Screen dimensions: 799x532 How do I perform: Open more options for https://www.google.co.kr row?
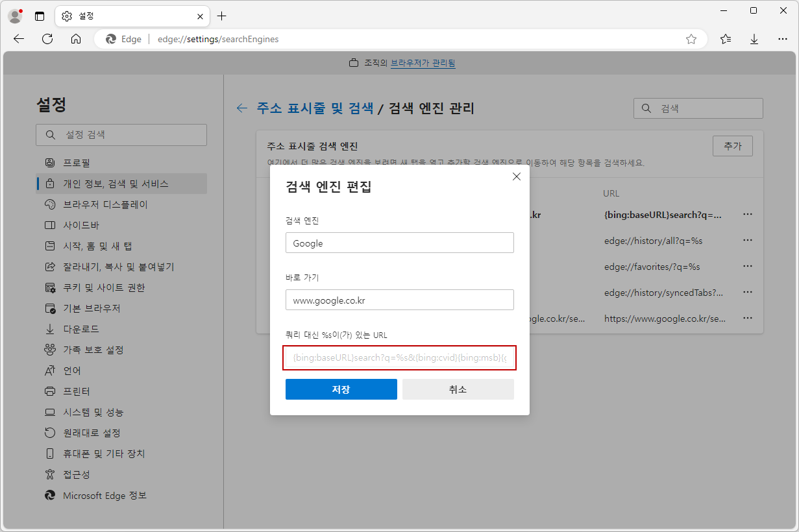[x=748, y=318]
